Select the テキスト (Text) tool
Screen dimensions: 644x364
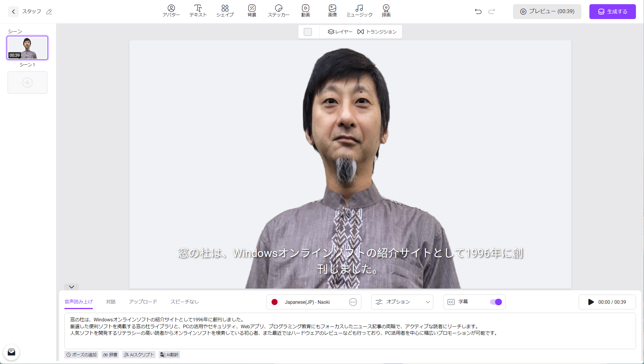198,11
